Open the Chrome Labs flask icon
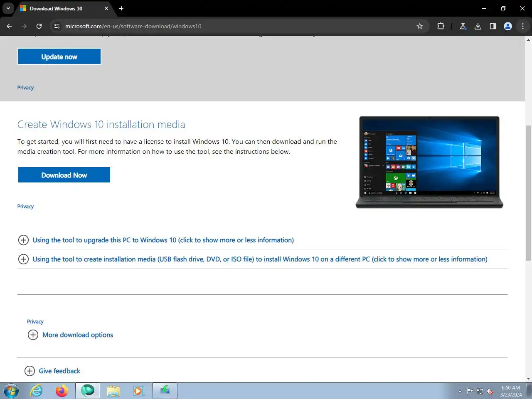532x399 pixels. [463, 26]
